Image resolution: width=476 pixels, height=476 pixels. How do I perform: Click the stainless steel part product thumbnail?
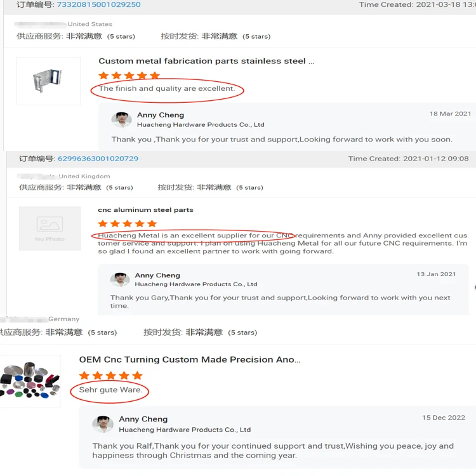point(48,81)
